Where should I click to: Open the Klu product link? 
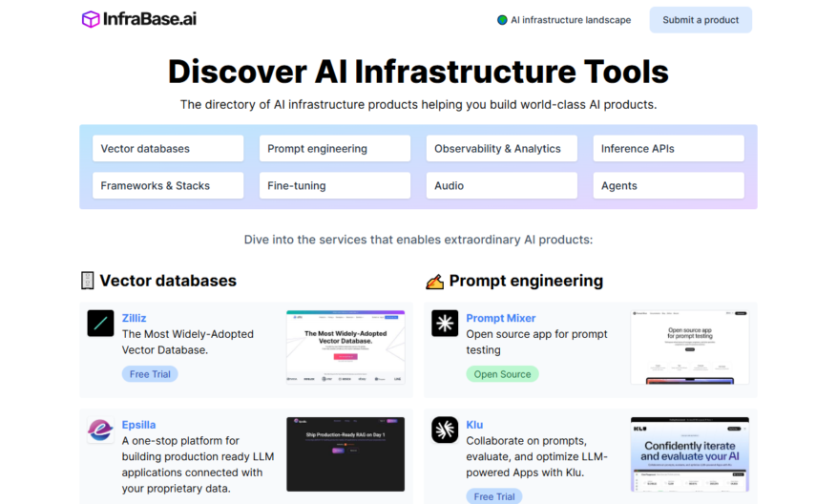pos(474,425)
